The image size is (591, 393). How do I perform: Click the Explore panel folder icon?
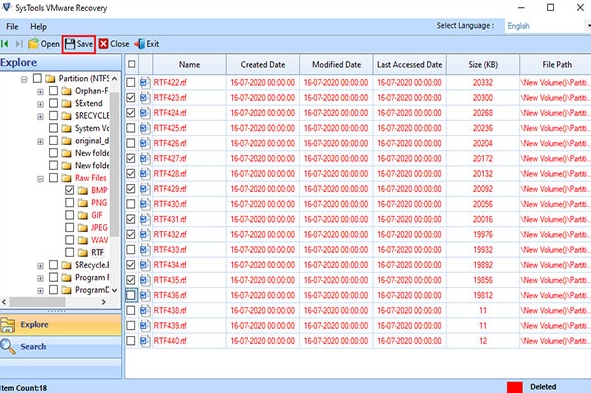[8, 325]
